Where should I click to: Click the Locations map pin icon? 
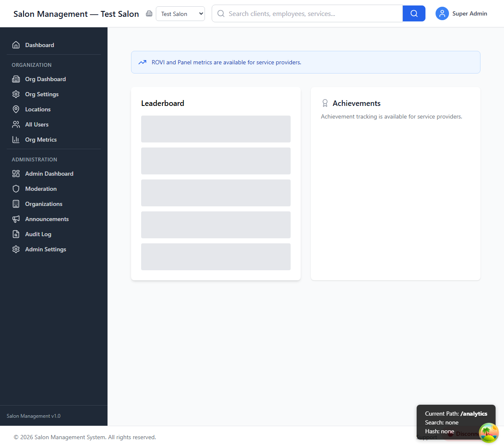[16, 109]
